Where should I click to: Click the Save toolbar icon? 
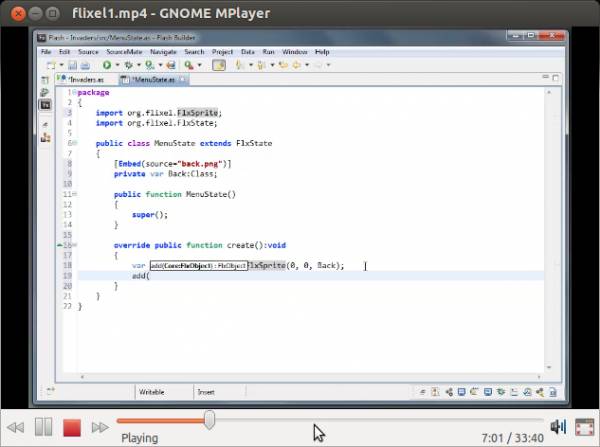(73, 65)
